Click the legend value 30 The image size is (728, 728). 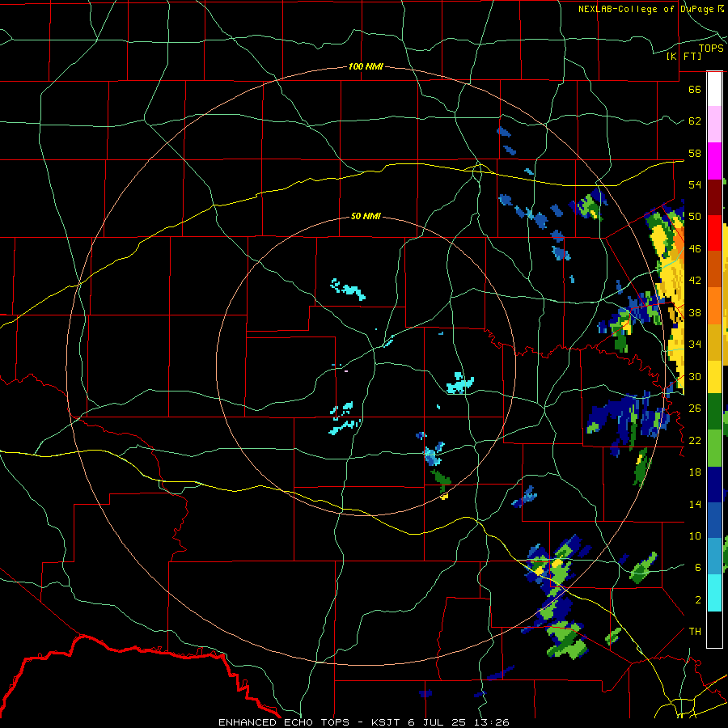pyautogui.click(x=695, y=376)
